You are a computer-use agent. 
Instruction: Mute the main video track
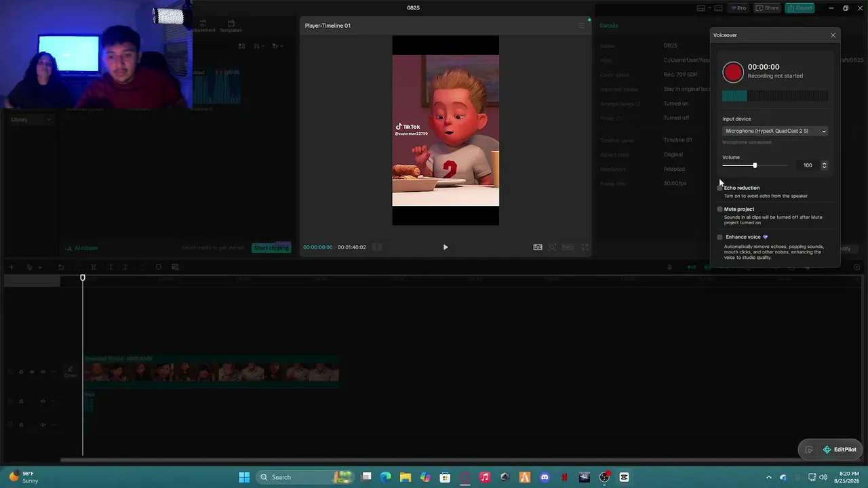[x=43, y=372]
